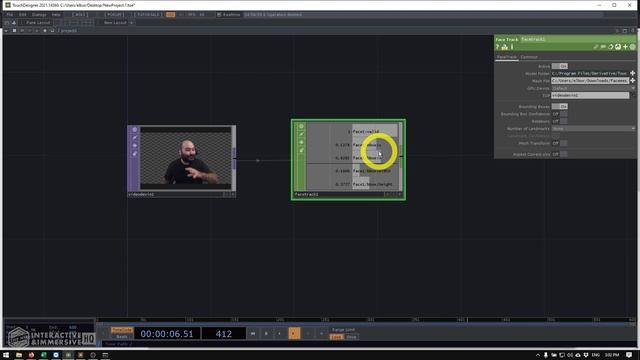The width and height of the screenshot is (640, 360).
Task: Click the operator info 'i' icon
Action: pyautogui.click(x=512, y=47)
